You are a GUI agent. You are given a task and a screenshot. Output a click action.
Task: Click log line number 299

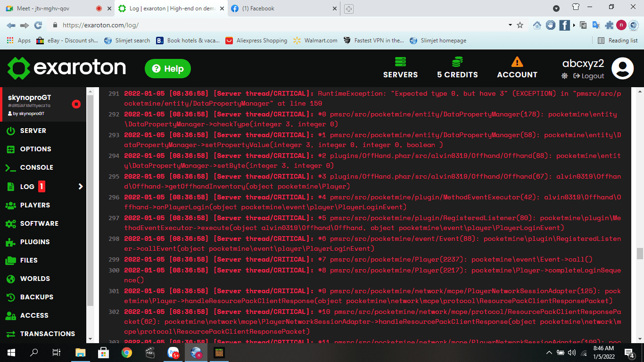[x=114, y=259]
